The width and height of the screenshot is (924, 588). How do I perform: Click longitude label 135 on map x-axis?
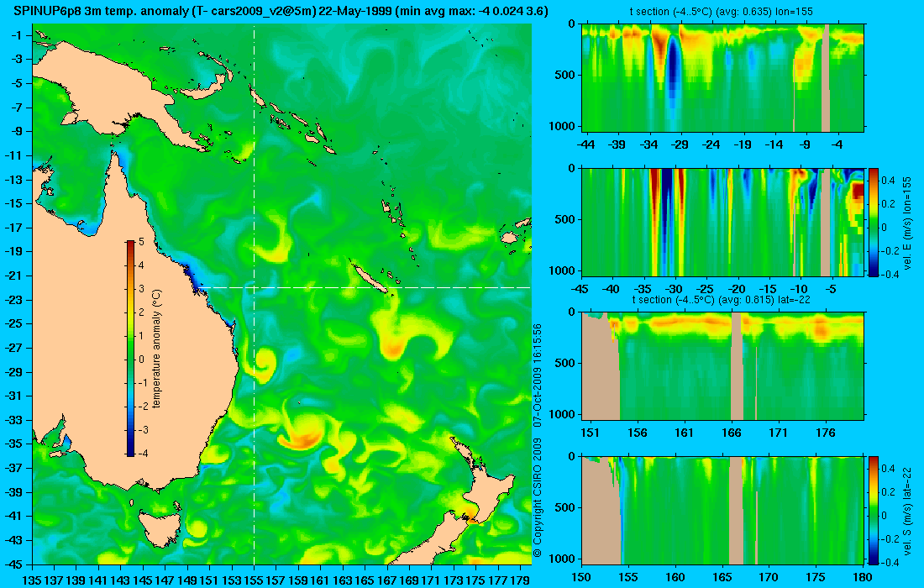click(x=33, y=580)
